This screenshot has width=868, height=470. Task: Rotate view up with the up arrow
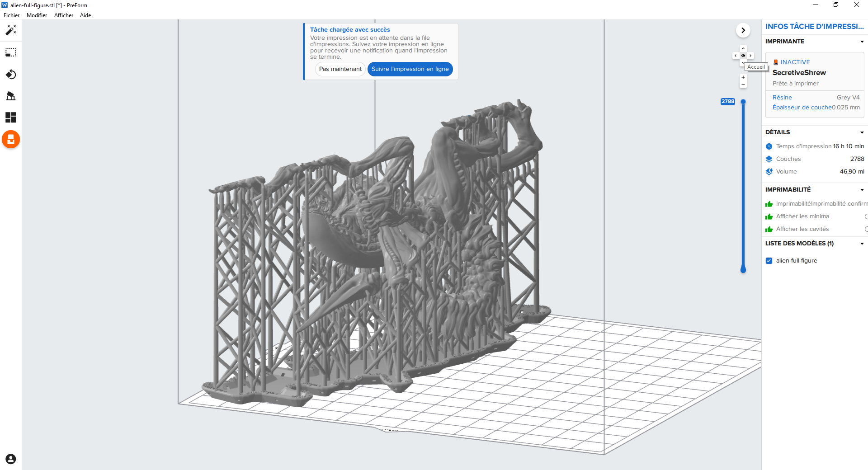tap(743, 48)
